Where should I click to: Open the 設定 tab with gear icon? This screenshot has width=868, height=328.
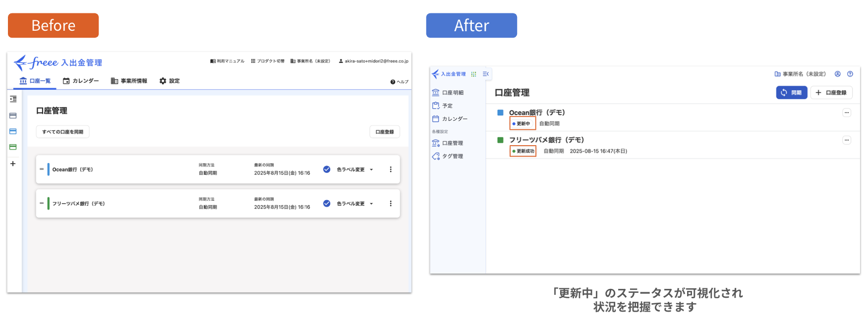[x=170, y=81]
